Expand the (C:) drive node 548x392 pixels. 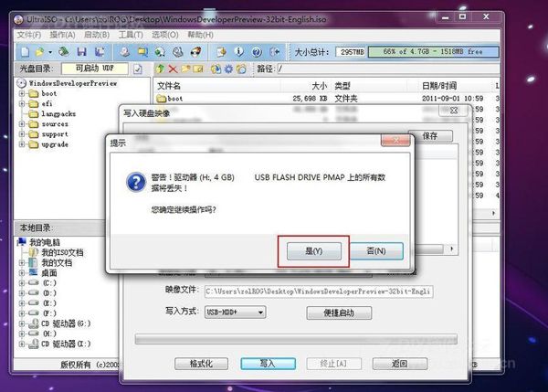coord(22,283)
